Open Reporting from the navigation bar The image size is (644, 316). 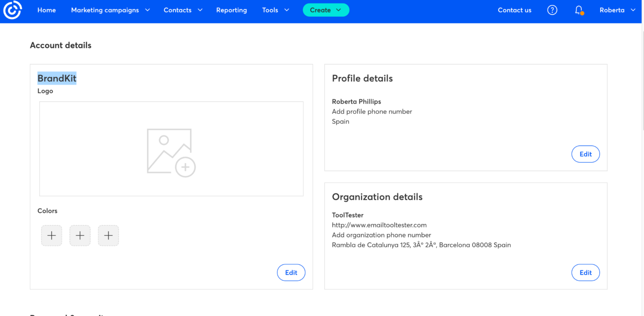[x=231, y=10]
